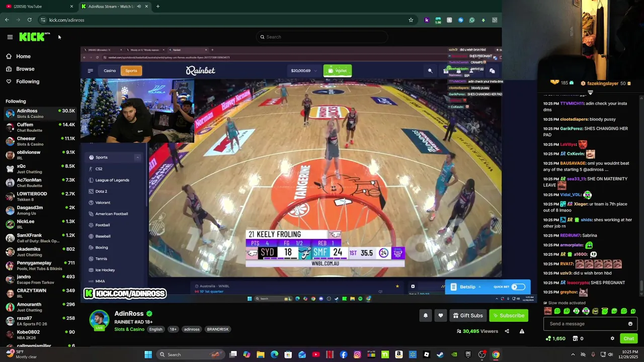Open the purple Kick browser extension

point(427,20)
